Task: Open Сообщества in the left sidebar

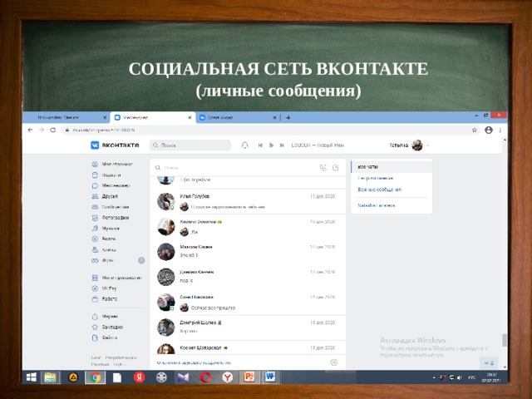Action: [111, 207]
